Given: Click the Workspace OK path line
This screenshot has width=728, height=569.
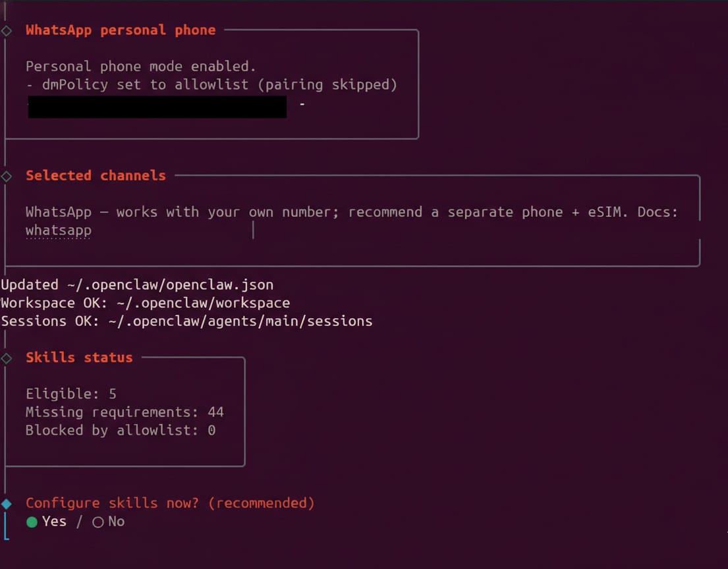Looking at the screenshot, I should [145, 303].
